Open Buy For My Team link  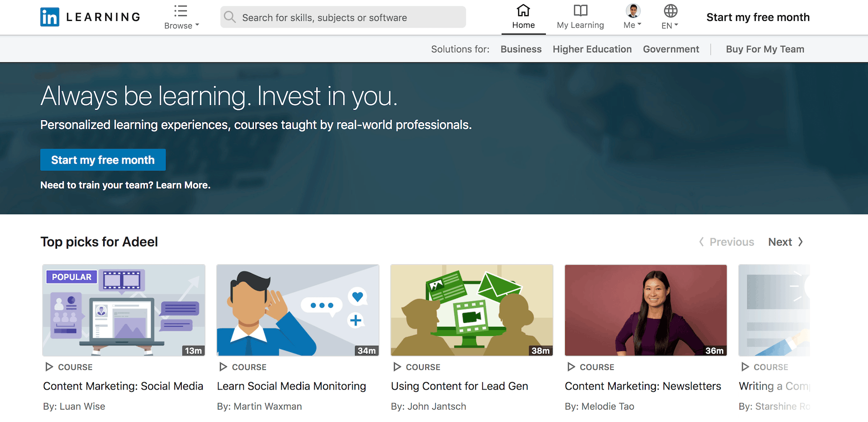click(x=765, y=49)
